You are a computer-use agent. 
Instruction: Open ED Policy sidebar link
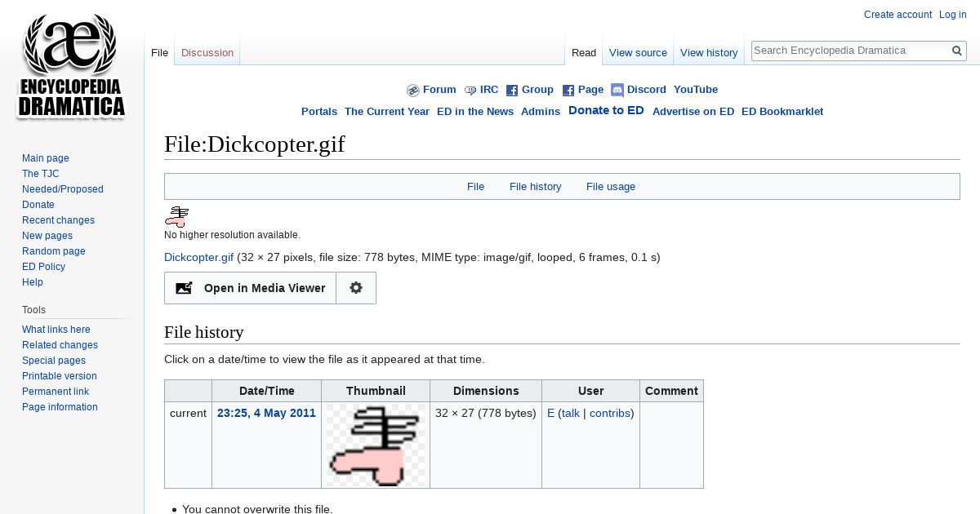[43, 267]
